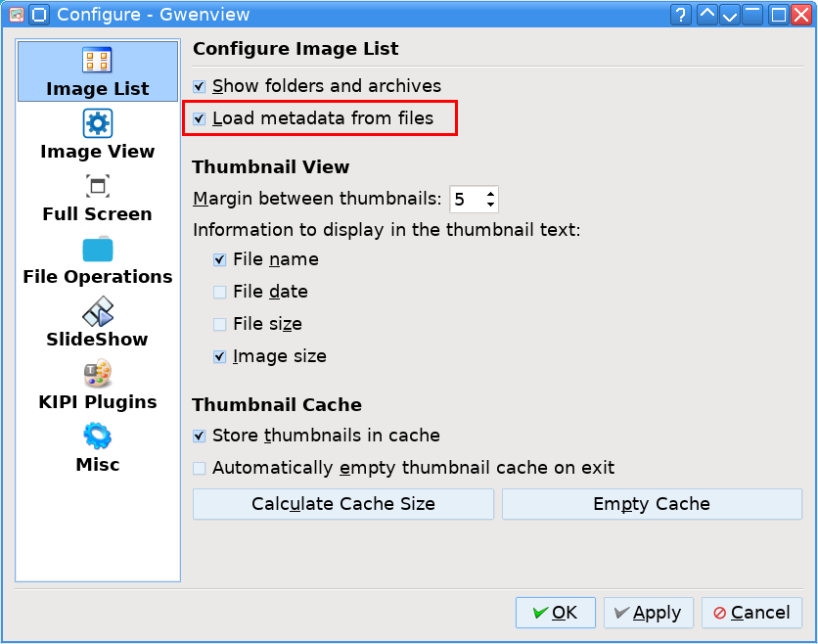Click the Calculate Cache Size button
The height and width of the screenshot is (644, 818).
343,504
